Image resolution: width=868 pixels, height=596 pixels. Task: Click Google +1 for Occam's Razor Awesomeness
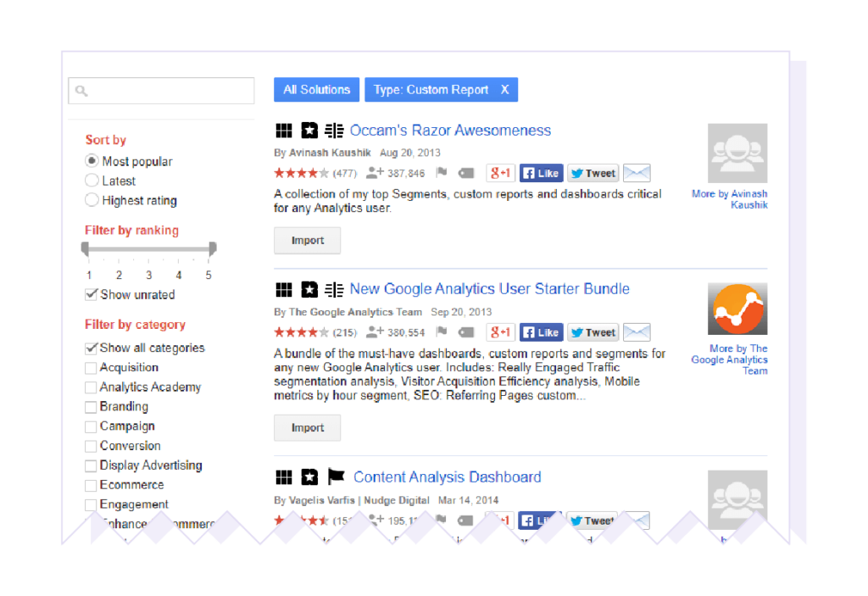pyautogui.click(x=500, y=173)
